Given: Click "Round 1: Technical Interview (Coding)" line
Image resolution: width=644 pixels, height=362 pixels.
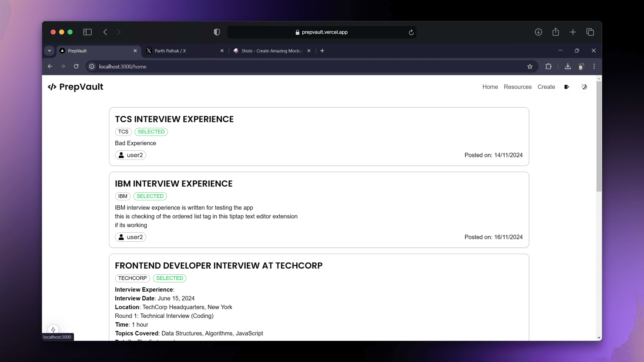Looking at the screenshot, I should click(164, 316).
